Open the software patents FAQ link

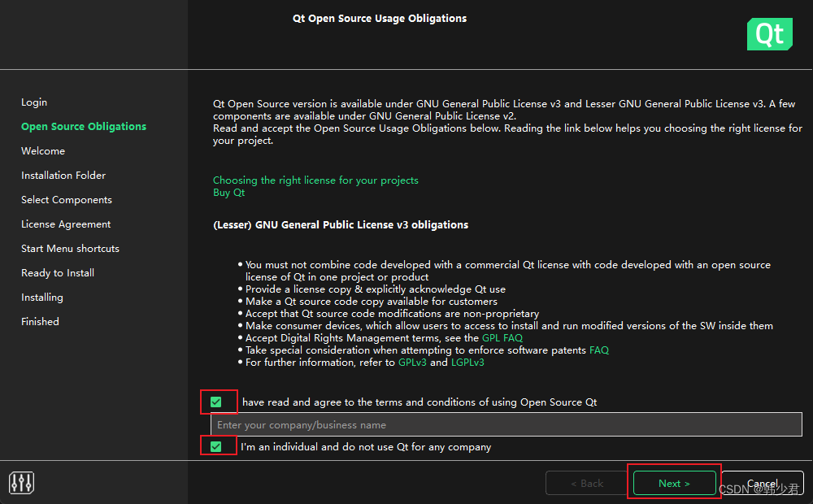point(599,350)
